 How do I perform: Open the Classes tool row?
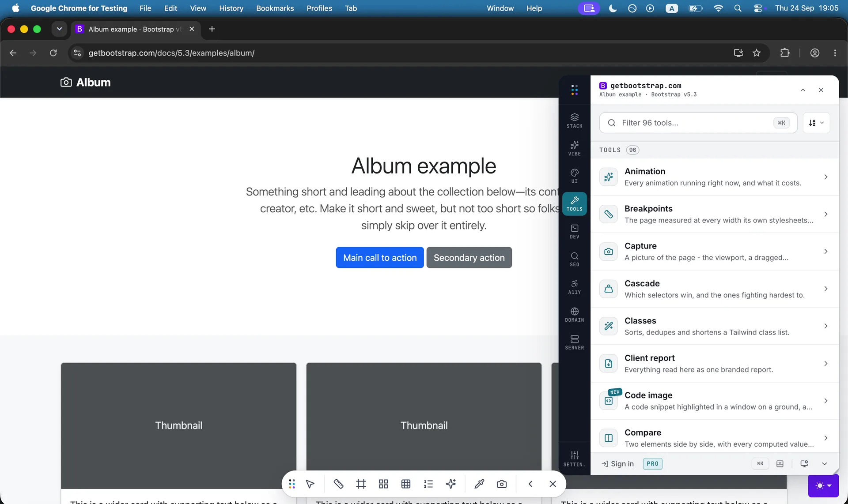(715, 326)
